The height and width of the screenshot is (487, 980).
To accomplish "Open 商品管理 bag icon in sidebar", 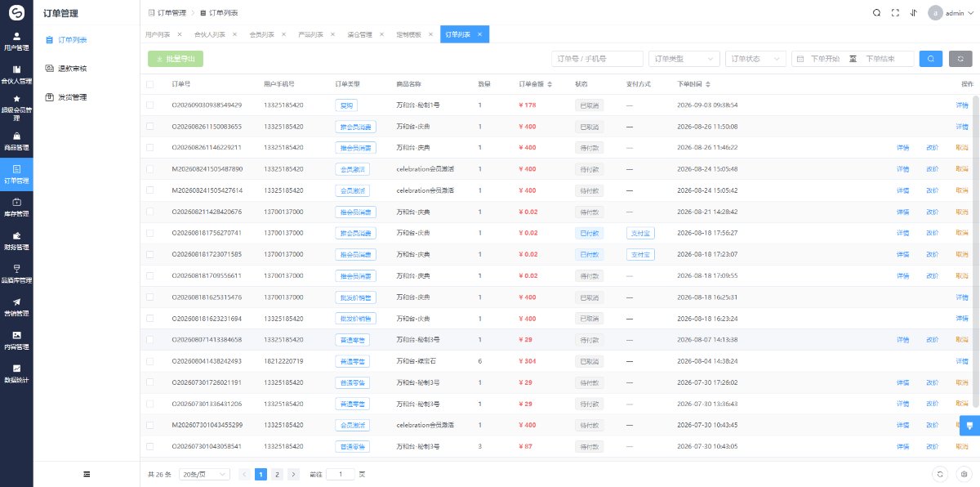I will pyautogui.click(x=16, y=136).
